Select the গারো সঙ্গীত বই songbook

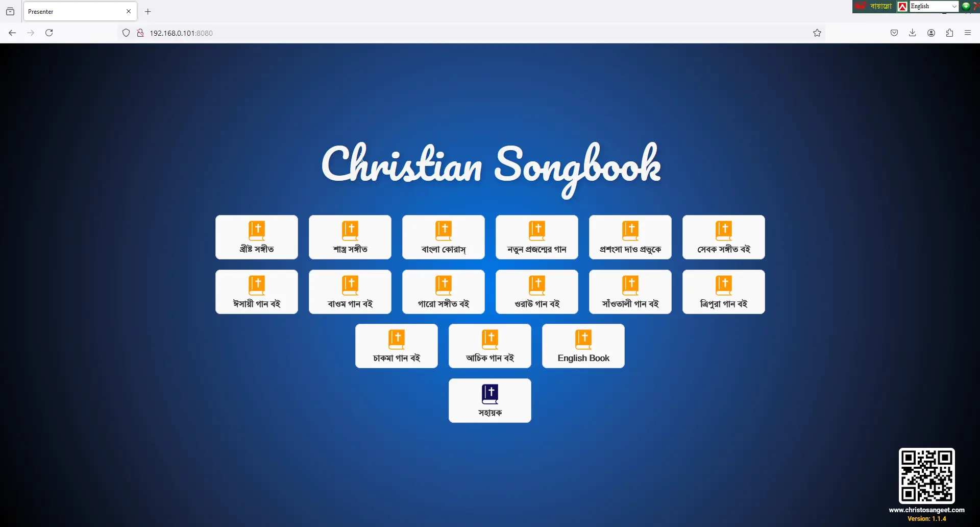point(443,292)
